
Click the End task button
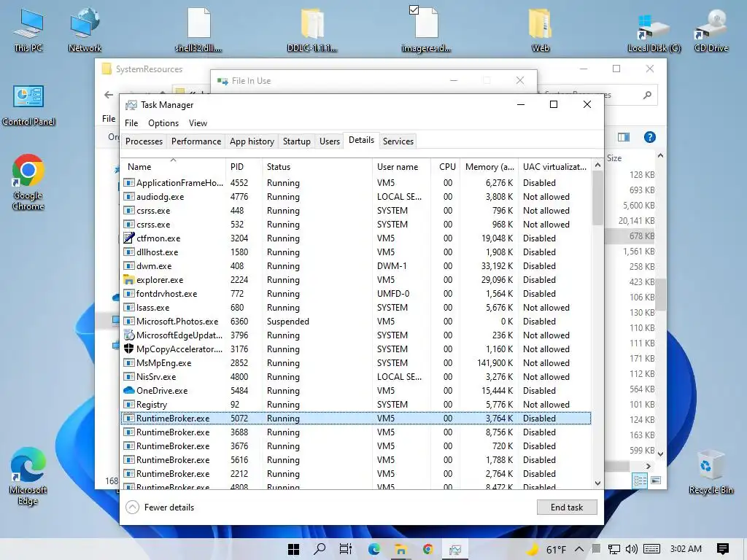[x=567, y=507]
